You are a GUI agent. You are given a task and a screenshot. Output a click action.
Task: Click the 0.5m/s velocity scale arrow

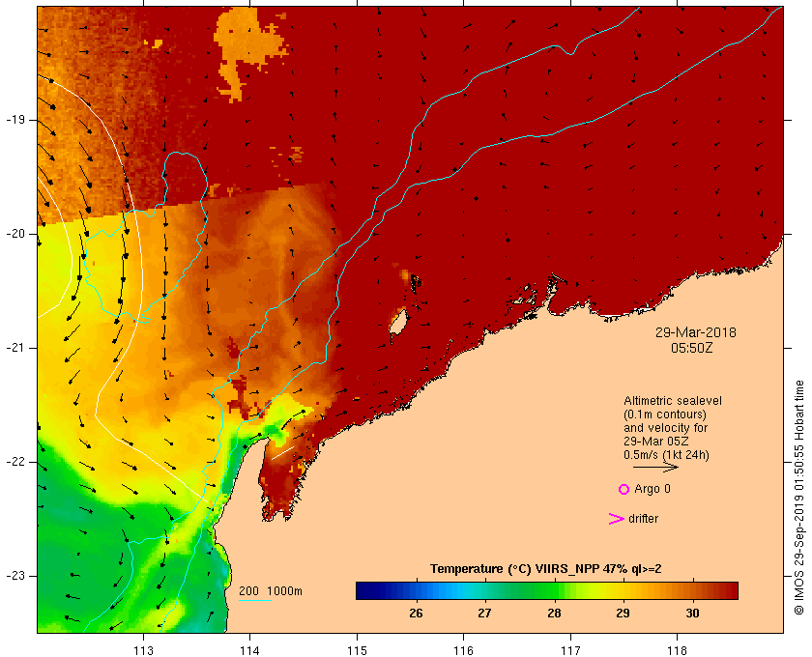pos(655,467)
